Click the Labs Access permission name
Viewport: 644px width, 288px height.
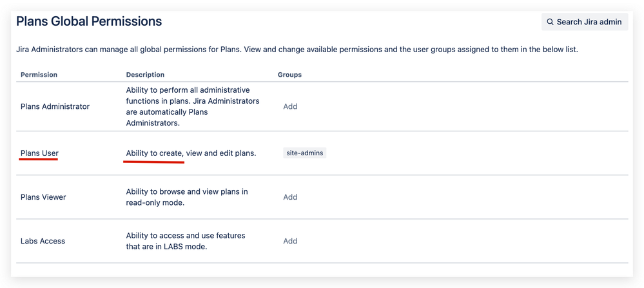[x=43, y=241]
